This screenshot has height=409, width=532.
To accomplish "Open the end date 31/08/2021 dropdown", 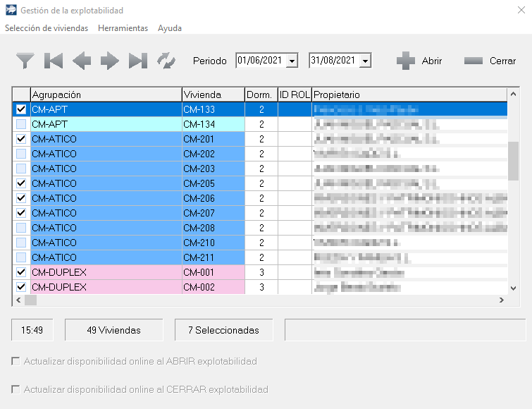I will coord(365,61).
